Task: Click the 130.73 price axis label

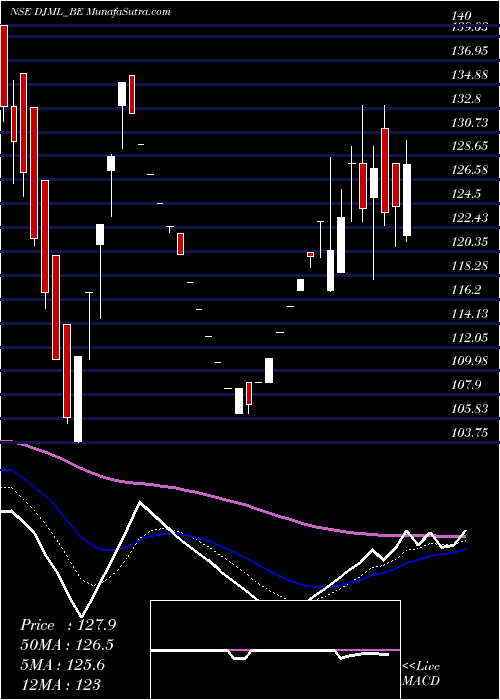Action: [469, 123]
